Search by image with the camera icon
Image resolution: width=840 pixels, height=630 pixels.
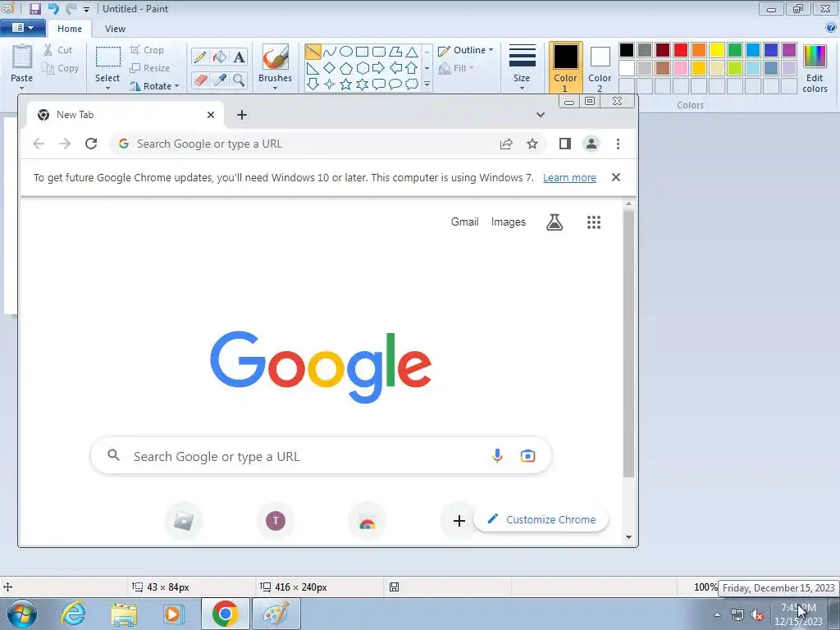click(x=527, y=456)
